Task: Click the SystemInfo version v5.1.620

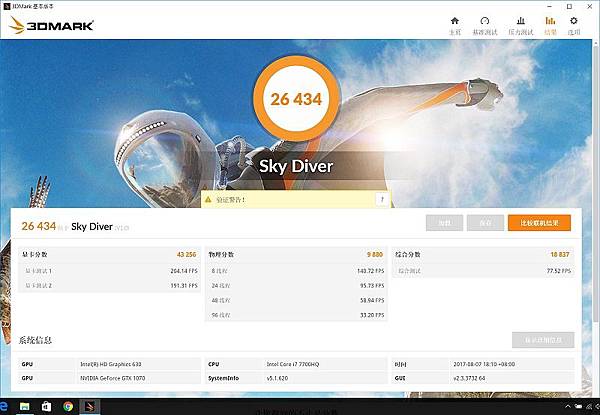Action: (x=277, y=378)
